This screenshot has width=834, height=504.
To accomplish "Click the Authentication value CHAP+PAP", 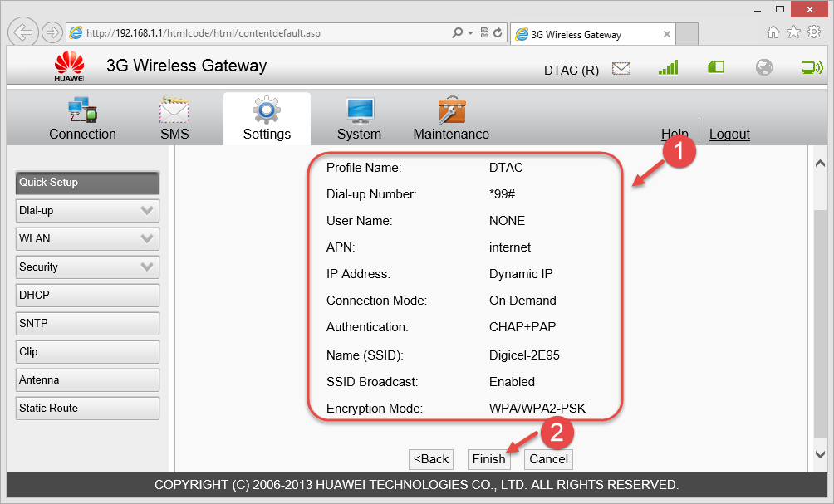I will [x=522, y=327].
